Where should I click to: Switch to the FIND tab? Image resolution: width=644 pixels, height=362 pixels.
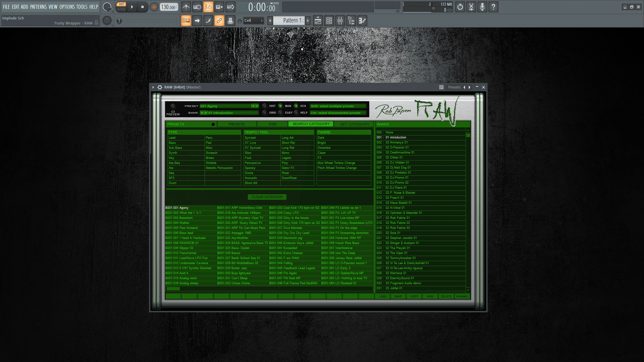tap(273, 124)
